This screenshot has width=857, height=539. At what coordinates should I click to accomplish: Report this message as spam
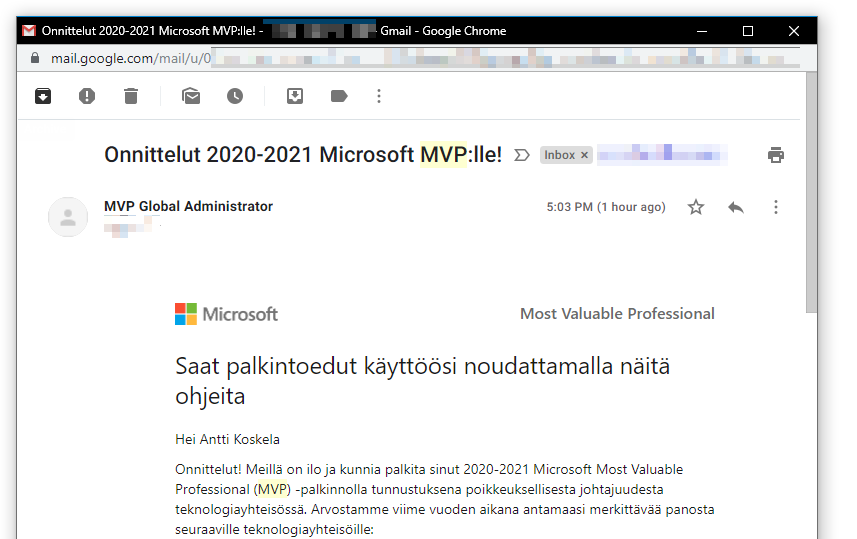(87, 96)
